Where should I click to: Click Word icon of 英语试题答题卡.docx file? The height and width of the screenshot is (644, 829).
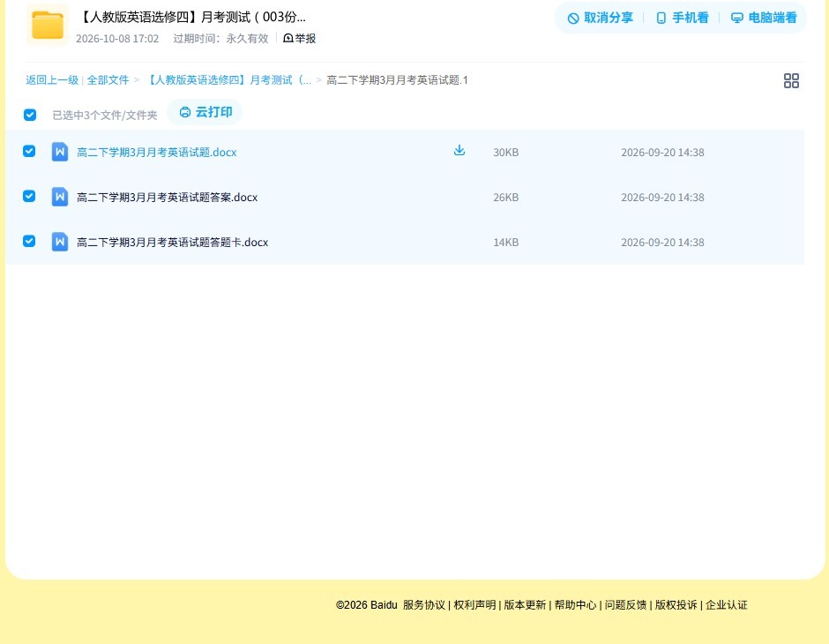pos(60,242)
